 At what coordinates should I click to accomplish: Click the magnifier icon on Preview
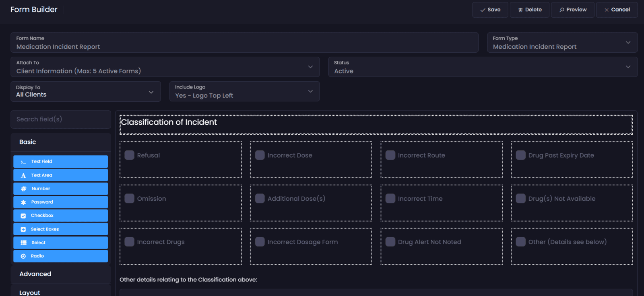[562, 10]
